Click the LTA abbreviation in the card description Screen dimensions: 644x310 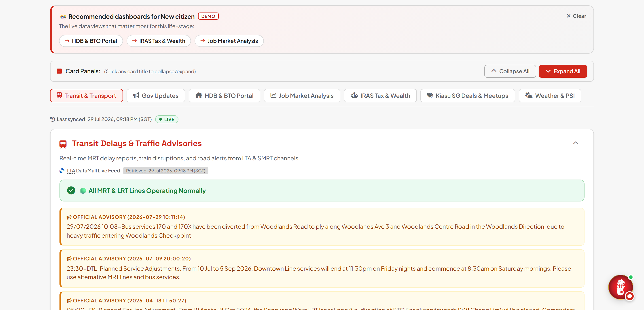(246, 158)
